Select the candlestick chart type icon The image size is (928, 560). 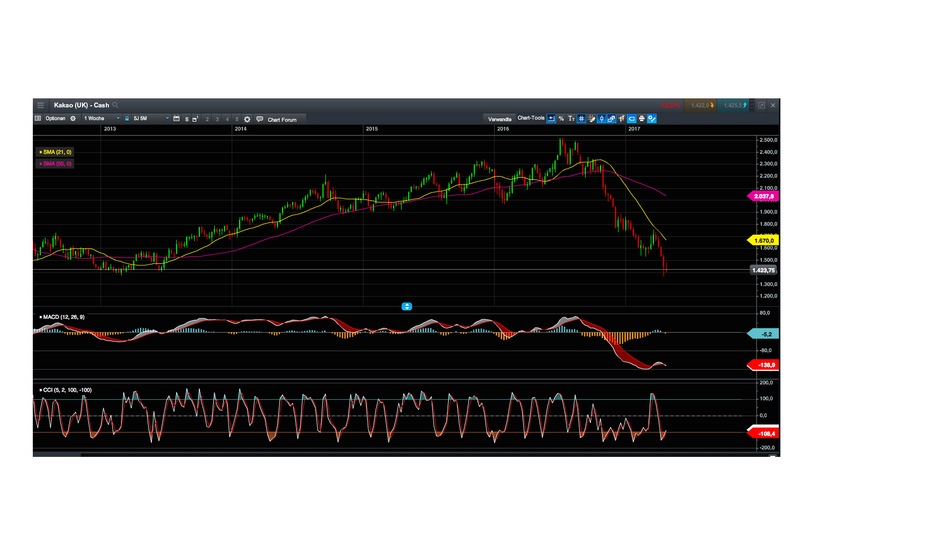[x=602, y=118]
